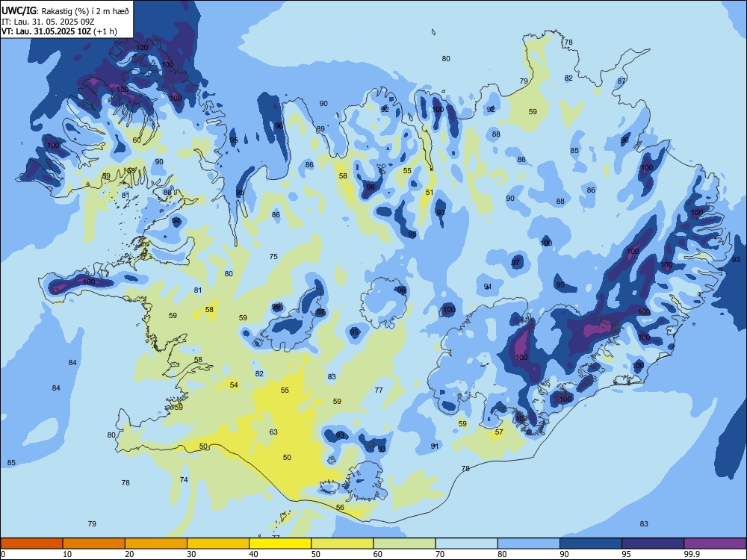
Task: Click the humidity value '56' near the coastline
Action: pos(340,508)
